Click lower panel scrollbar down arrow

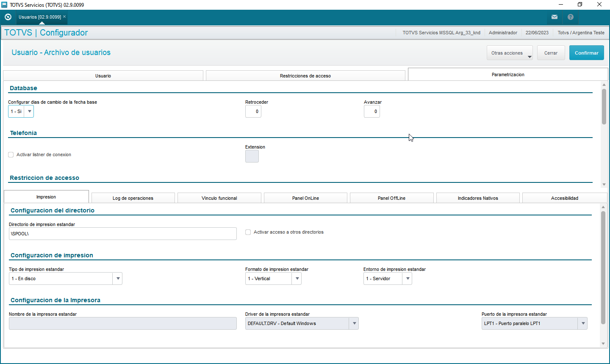coord(603,344)
